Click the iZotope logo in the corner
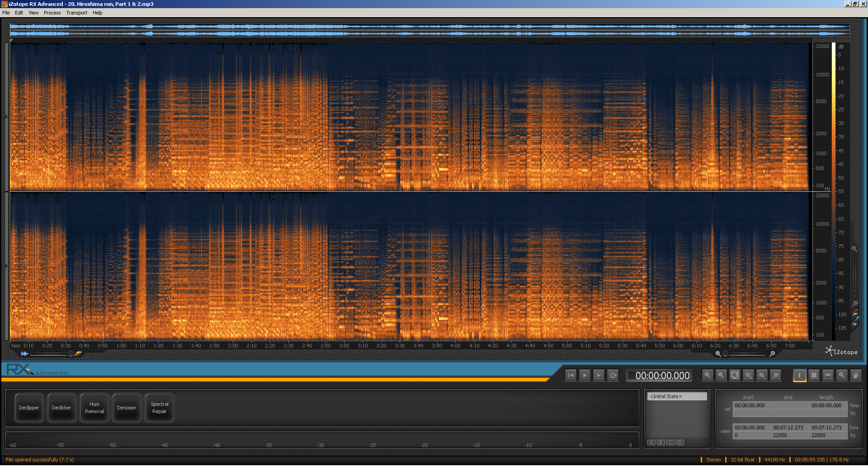Image resolution: width=868 pixels, height=466 pixels. pos(841,352)
